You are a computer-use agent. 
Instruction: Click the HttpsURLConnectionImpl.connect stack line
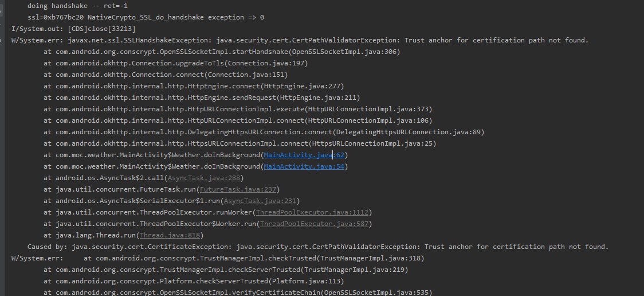[240, 143]
